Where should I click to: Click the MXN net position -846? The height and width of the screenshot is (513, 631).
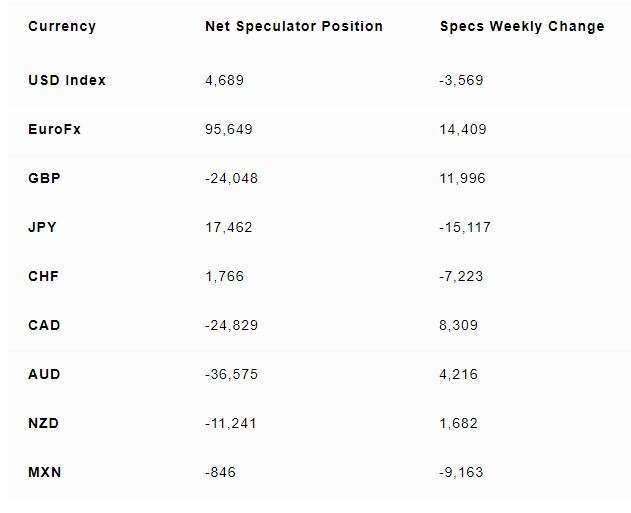tap(221, 472)
